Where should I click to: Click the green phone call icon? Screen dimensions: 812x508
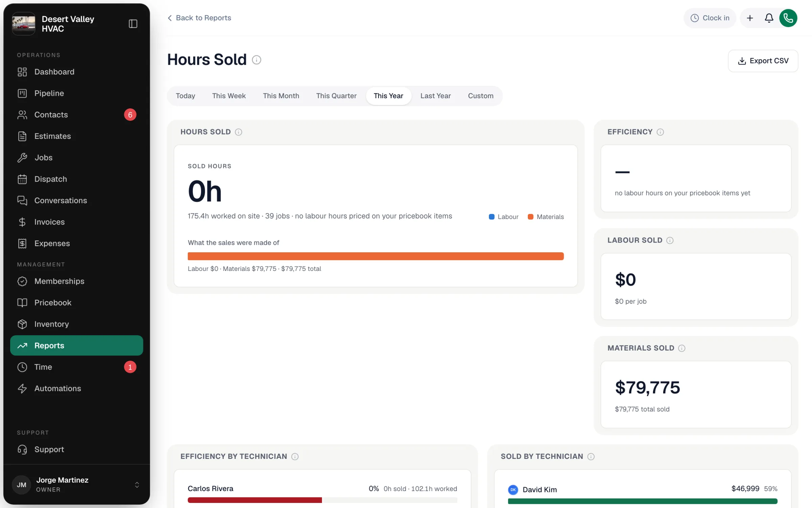pos(788,18)
